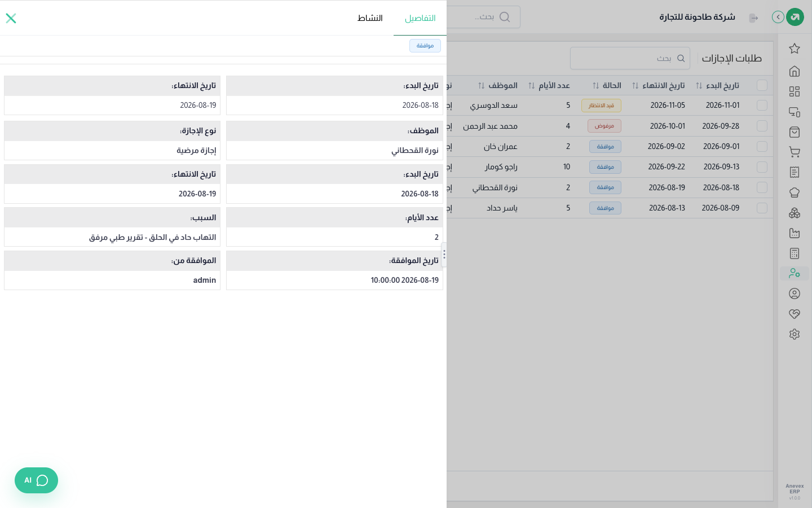Check the row for ياسر حداد

click(762, 208)
